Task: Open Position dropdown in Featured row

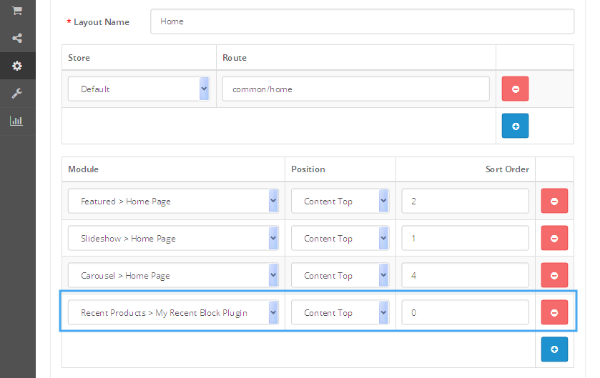Action: (340, 201)
